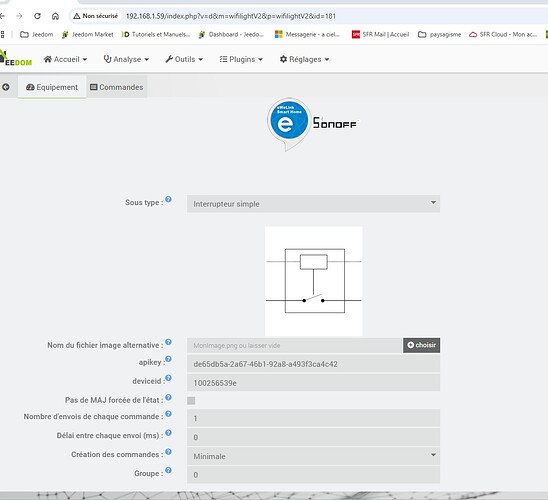Viewport: 548px width, 500px height.
Task: Click the switch wiring diagram image
Action: click(313, 281)
